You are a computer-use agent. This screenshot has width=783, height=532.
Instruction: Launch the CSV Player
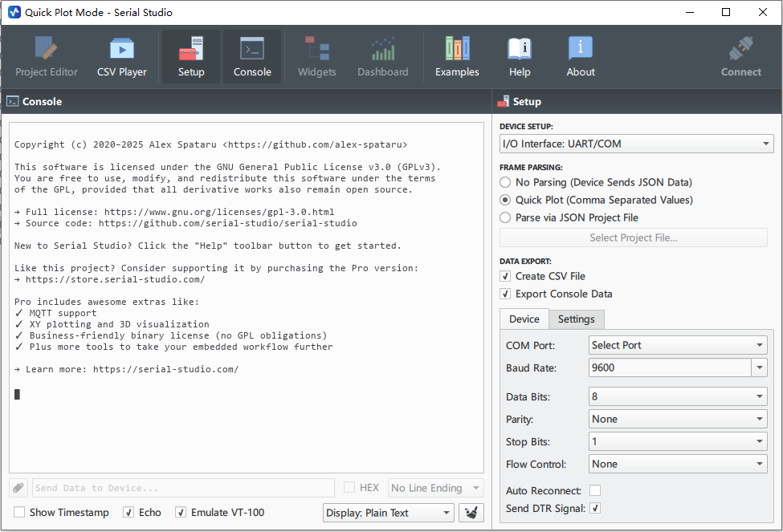122,57
